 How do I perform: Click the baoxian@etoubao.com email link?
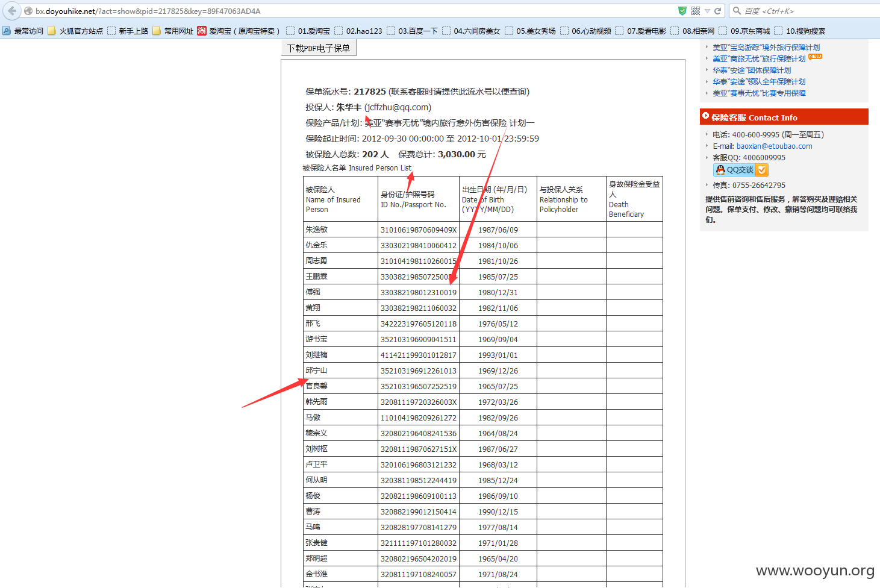pyautogui.click(x=774, y=146)
